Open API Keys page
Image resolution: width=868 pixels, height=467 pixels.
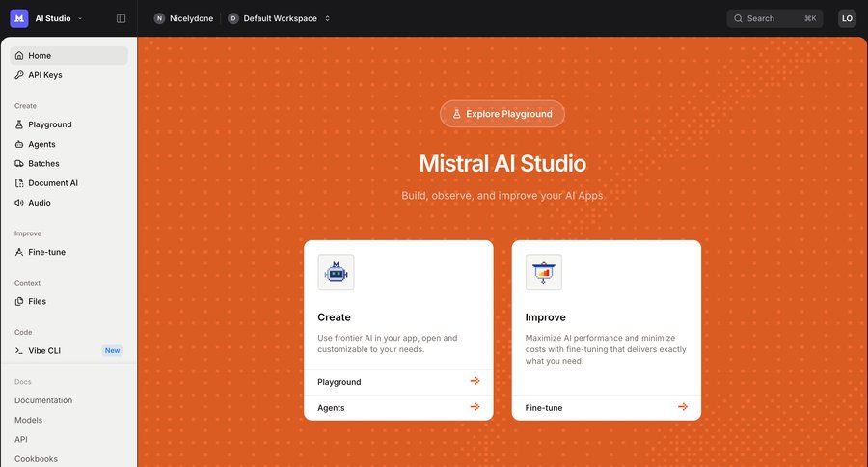44,75
